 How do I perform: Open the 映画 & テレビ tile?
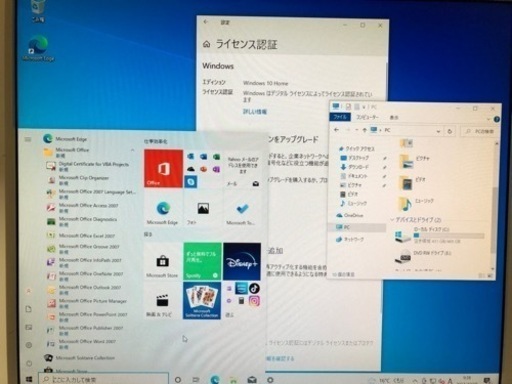tap(162, 301)
